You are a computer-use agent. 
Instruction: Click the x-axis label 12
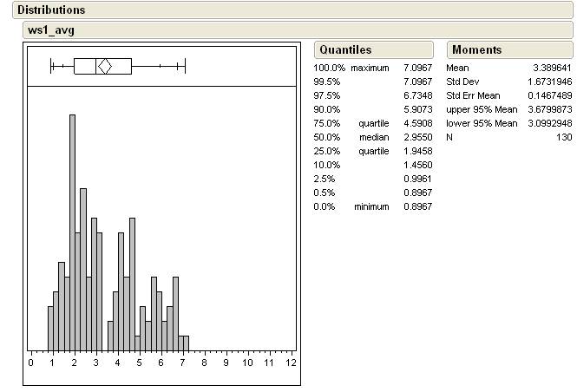click(x=291, y=363)
